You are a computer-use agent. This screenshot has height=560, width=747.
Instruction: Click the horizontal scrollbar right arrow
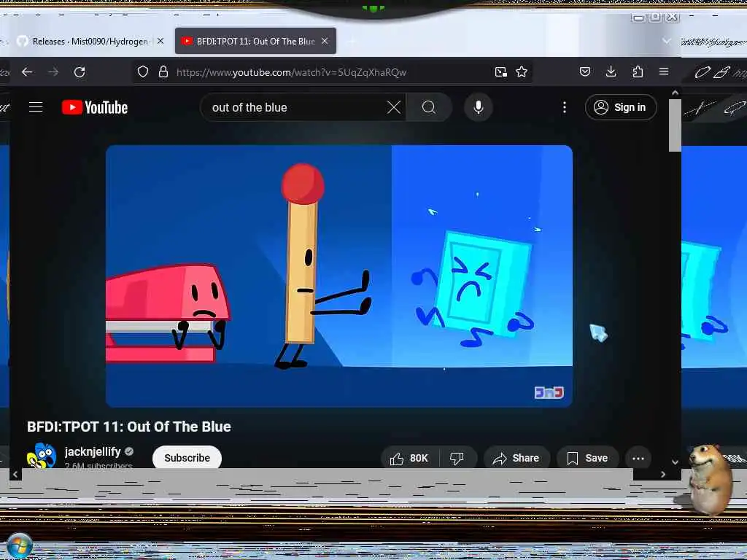coord(662,474)
